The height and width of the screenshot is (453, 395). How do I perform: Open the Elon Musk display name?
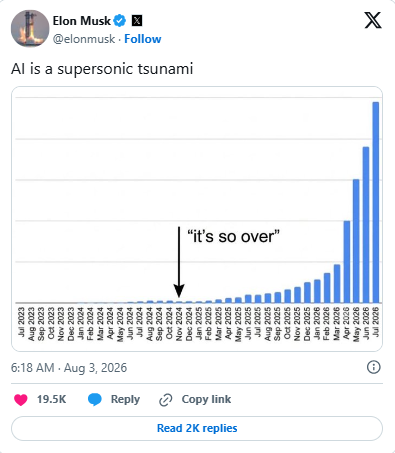[81, 21]
